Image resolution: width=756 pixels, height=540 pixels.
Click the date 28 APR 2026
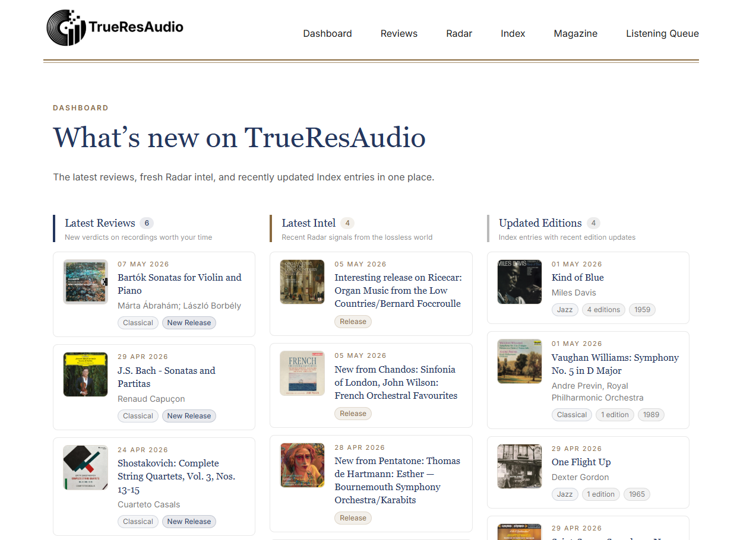[359, 447]
